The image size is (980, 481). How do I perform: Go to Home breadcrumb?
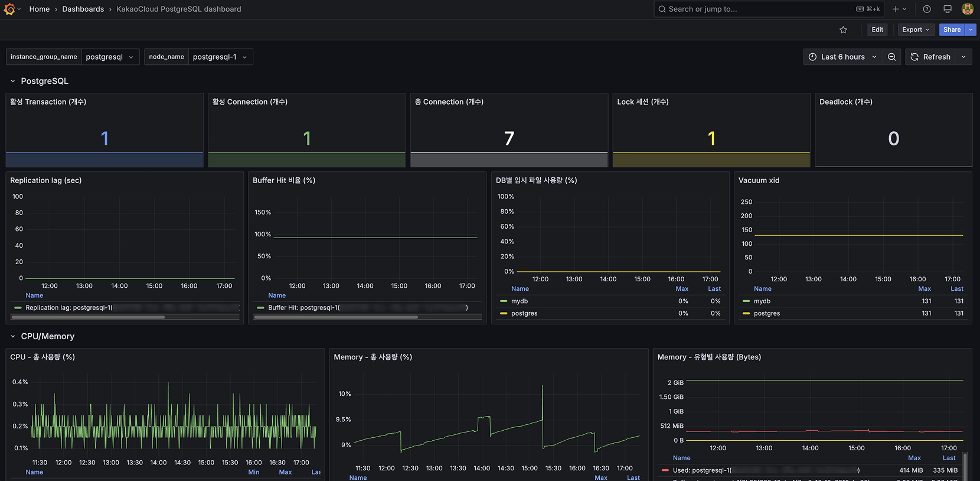tap(40, 9)
